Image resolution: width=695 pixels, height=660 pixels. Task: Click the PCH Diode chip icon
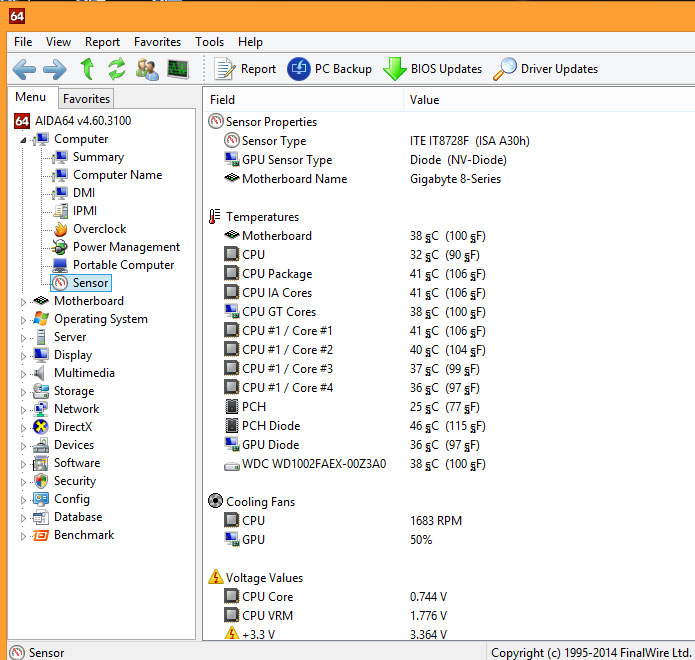click(x=231, y=426)
